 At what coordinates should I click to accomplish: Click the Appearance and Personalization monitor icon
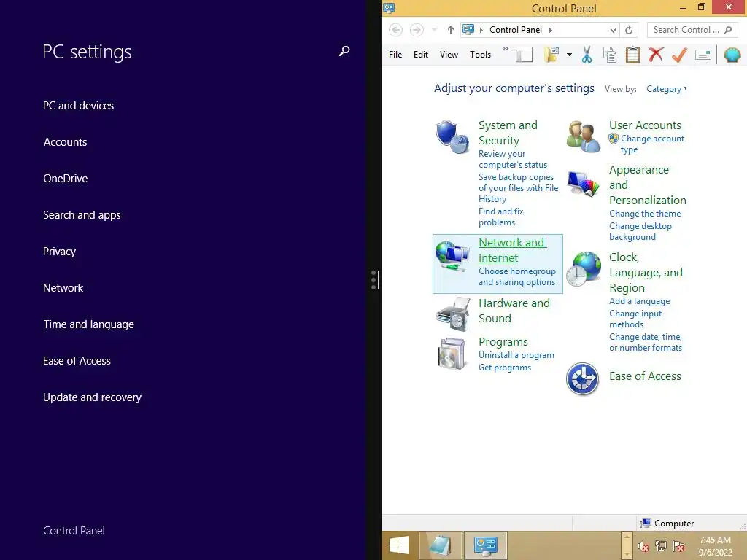(583, 183)
